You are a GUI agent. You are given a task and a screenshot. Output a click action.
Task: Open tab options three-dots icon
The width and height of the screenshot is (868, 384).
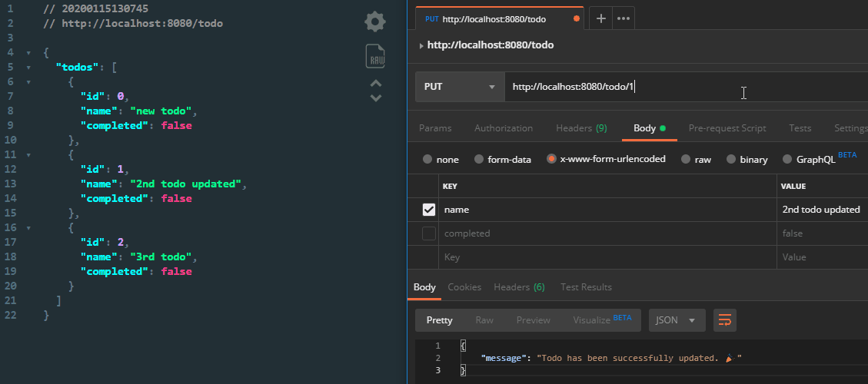(x=624, y=18)
